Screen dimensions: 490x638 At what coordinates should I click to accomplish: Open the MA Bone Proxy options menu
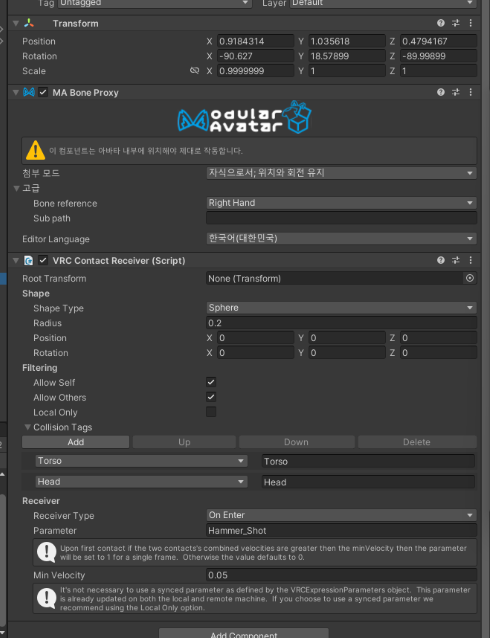coord(470,92)
